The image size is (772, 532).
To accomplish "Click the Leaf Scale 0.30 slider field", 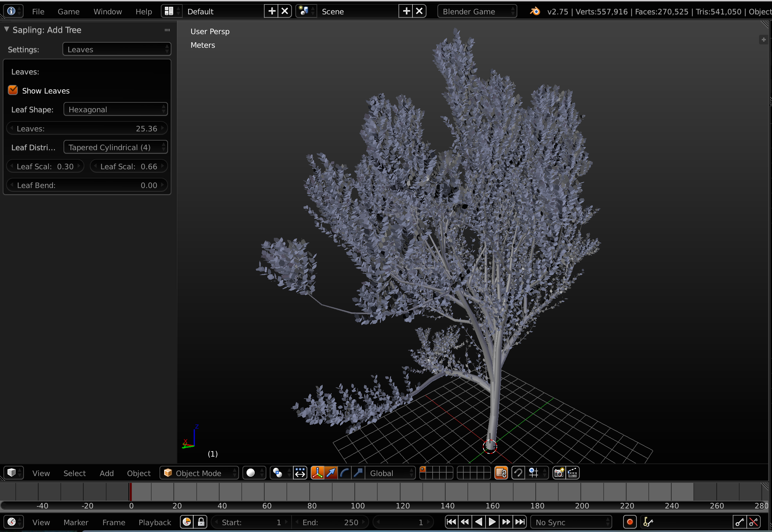I will click(x=45, y=166).
